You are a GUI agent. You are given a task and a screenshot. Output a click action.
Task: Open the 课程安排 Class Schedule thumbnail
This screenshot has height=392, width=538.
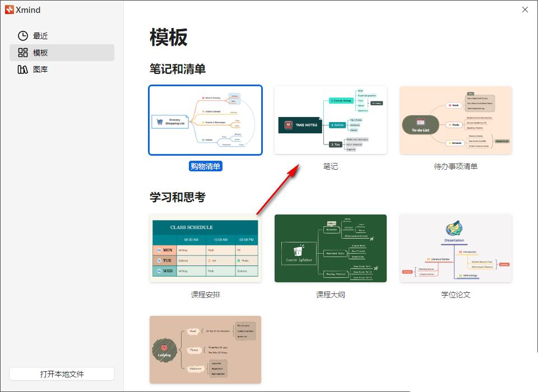[205, 248]
